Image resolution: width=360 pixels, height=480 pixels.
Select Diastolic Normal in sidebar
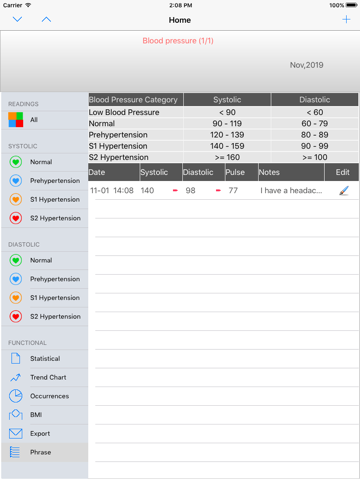tap(45, 260)
